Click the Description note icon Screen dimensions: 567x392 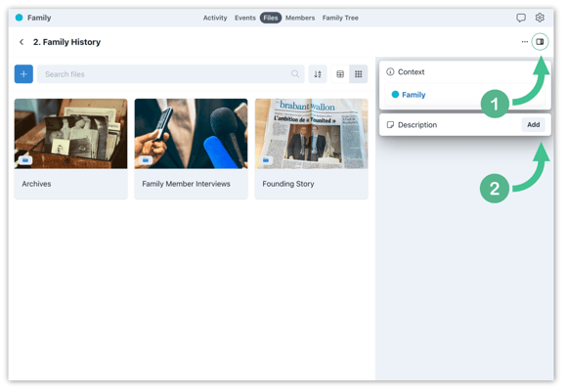pos(390,125)
